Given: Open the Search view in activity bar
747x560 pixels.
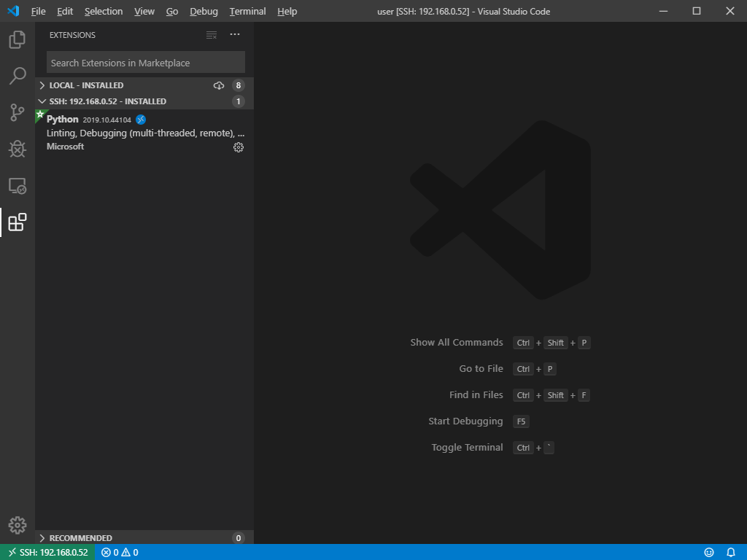Looking at the screenshot, I should click(x=18, y=76).
